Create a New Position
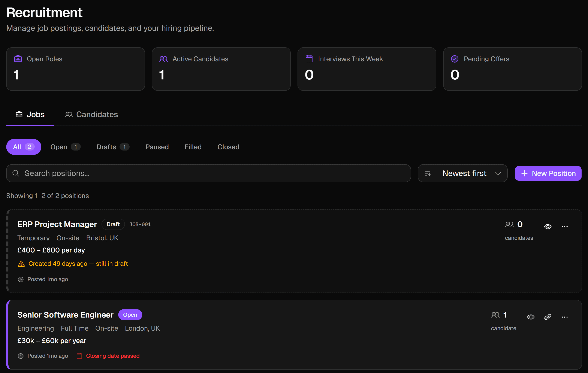 [548, 173]
